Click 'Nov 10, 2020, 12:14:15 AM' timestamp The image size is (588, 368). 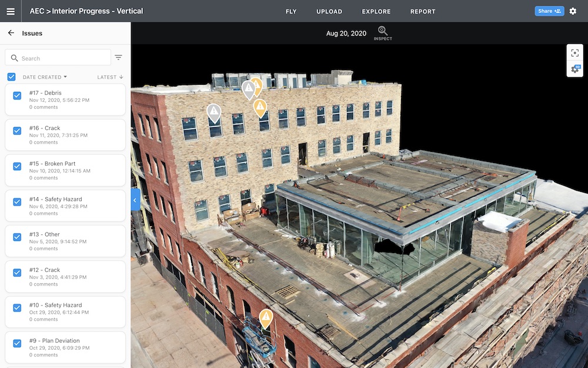pos(59,171)
